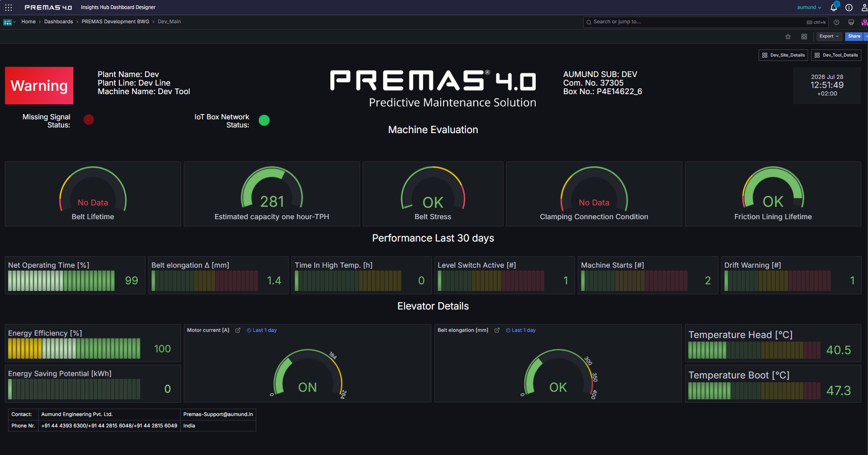The width and height of the screenshot is (868, 455).
Task: Open PREMAS Development BWG breadcrumb
Action: [x=115, y=22]
